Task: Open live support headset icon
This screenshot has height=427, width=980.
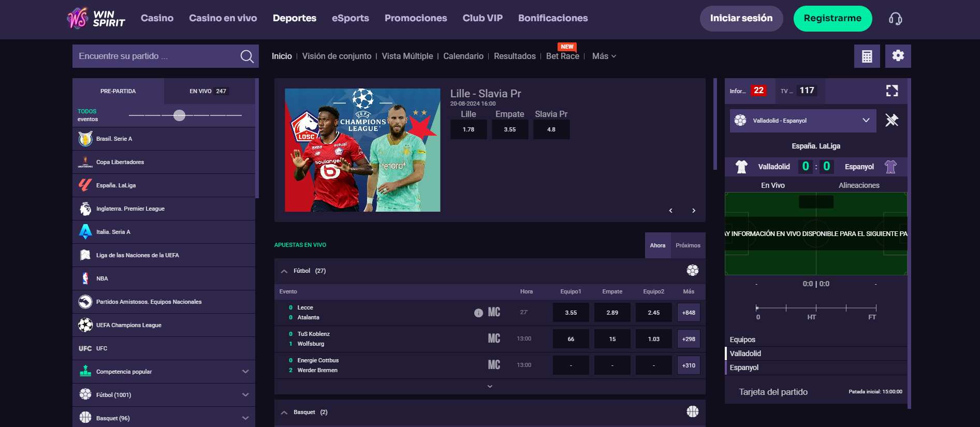Action: (895, 19)
